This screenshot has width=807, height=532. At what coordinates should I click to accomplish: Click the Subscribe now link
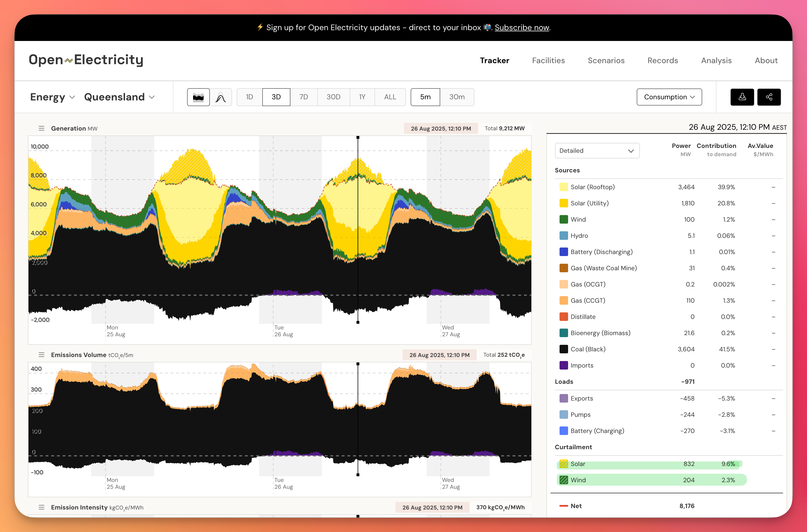point(521,28)
